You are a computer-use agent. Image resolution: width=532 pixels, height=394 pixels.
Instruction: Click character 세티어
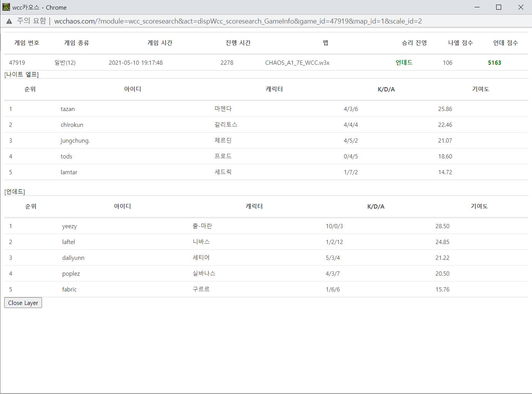201,258
